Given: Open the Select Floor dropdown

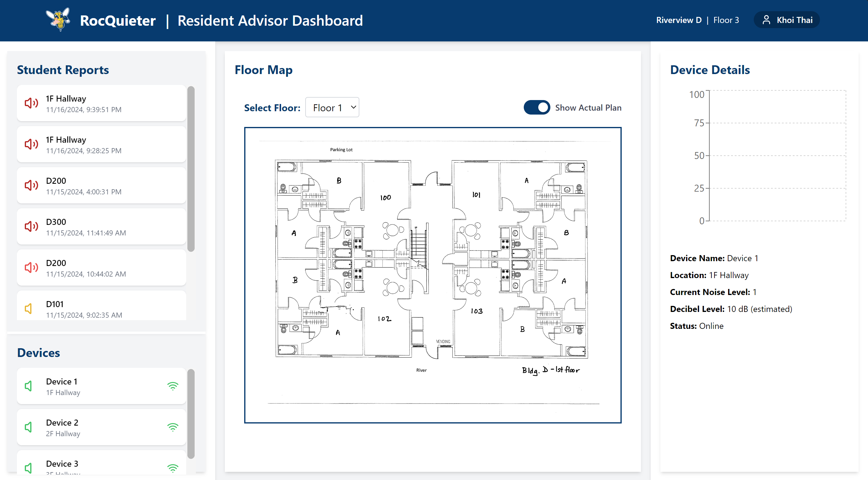Looking at the screenshot, I should 332,108.
